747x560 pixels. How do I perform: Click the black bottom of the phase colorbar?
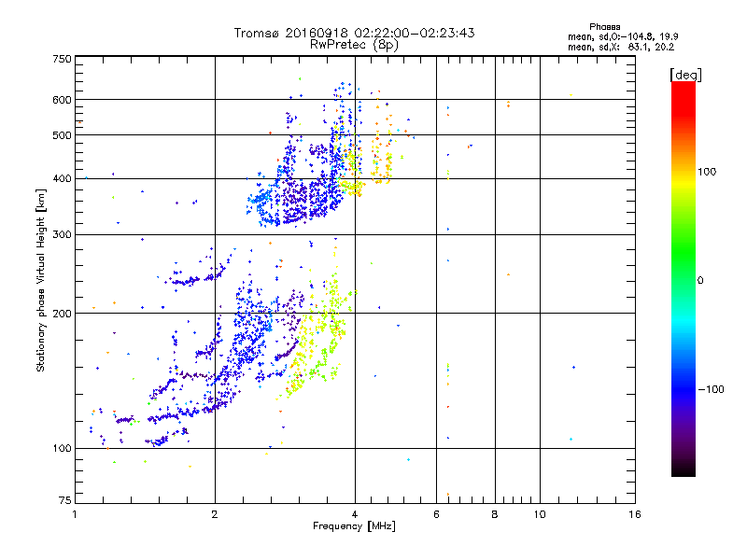(x=684, y=469)
